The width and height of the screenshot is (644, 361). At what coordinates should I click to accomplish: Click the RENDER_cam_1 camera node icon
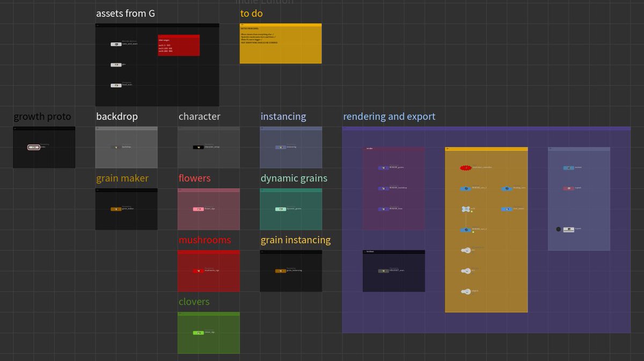point(465,187)
